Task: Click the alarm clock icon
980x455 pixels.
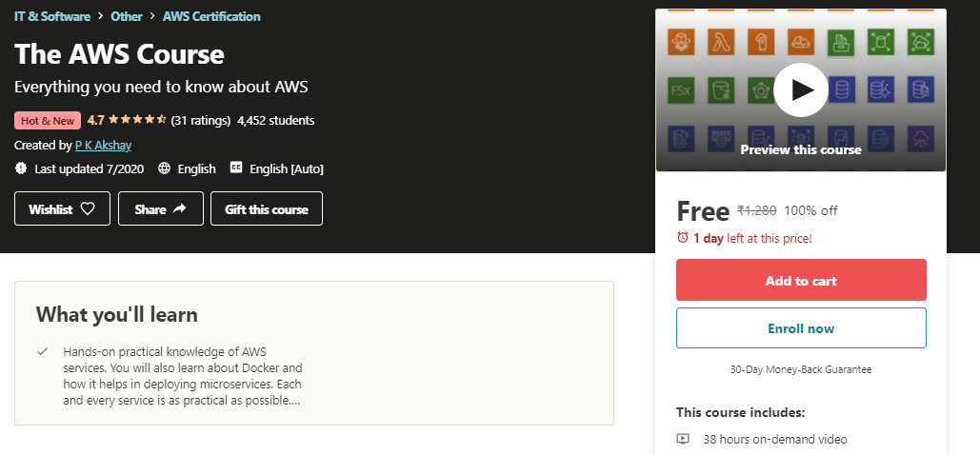Action: click(683, 238)
